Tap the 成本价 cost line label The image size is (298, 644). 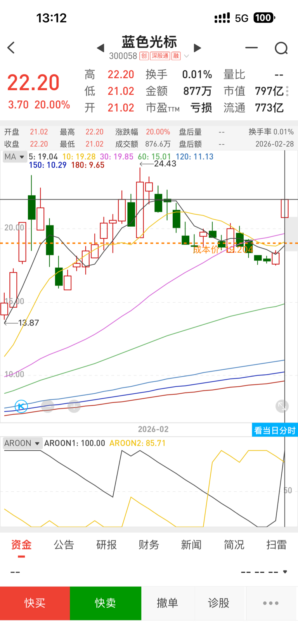point(223,250)
